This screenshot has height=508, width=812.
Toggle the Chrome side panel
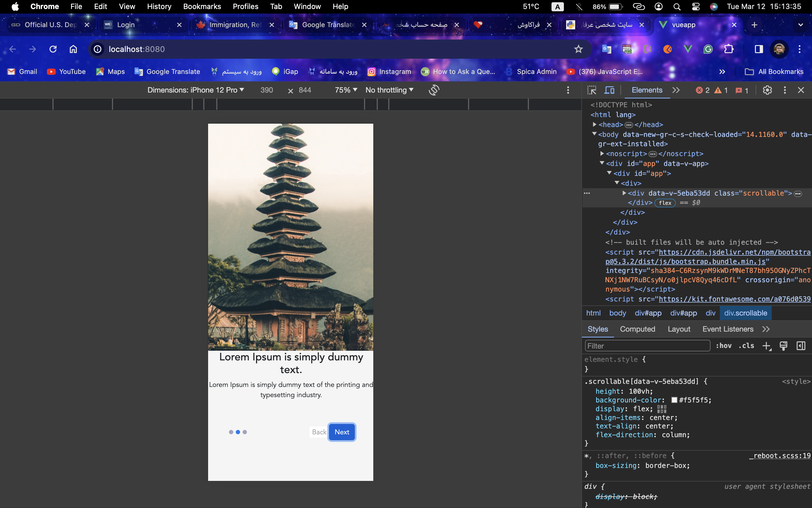pos(759,49)
